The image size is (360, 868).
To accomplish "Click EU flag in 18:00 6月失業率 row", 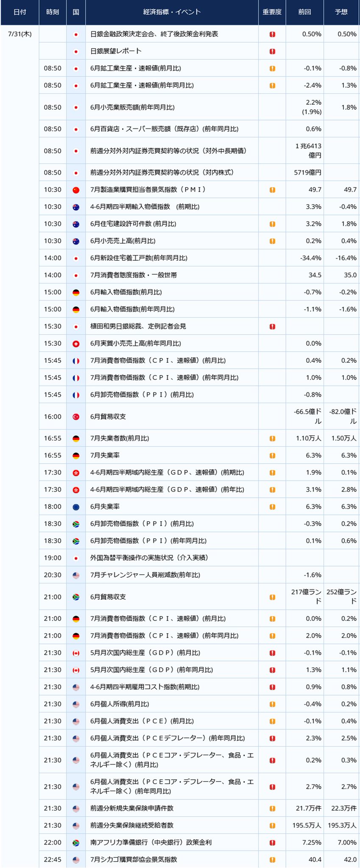I will tap(76, 507).
